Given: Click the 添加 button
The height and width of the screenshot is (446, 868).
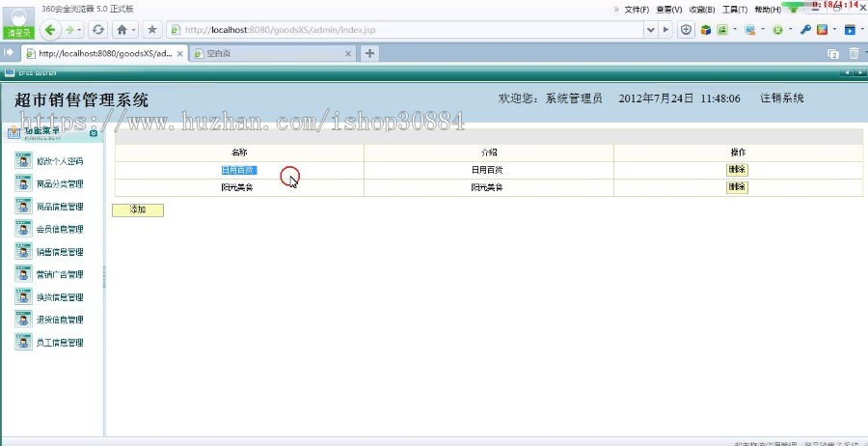Looking at the screenshot, I should point(138,210).
